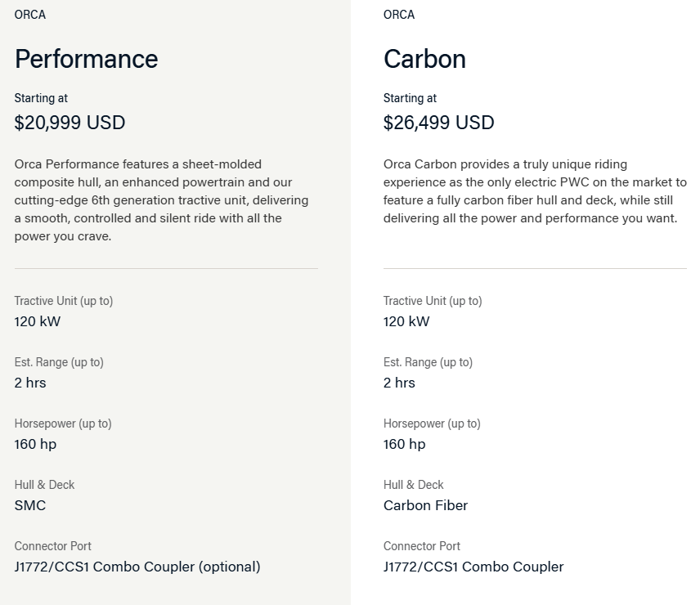700x605 pixels.
Task: Click the Orca Carbon description paragraph
Action: [x=535, y=191]
